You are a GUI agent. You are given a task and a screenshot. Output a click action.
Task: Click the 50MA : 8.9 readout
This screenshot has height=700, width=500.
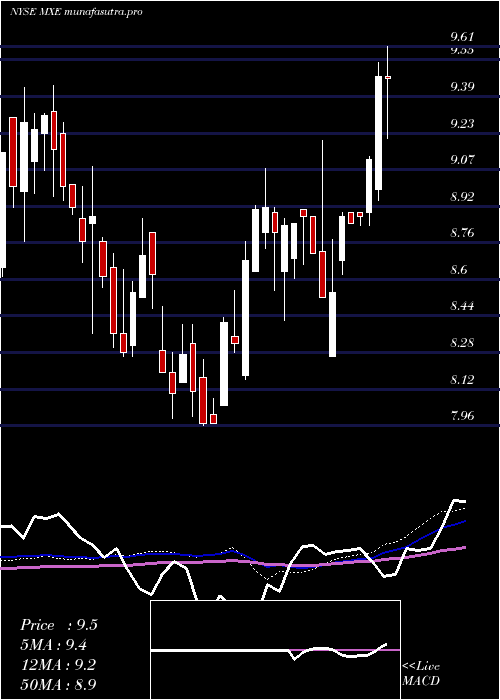[x=58, y=684]
